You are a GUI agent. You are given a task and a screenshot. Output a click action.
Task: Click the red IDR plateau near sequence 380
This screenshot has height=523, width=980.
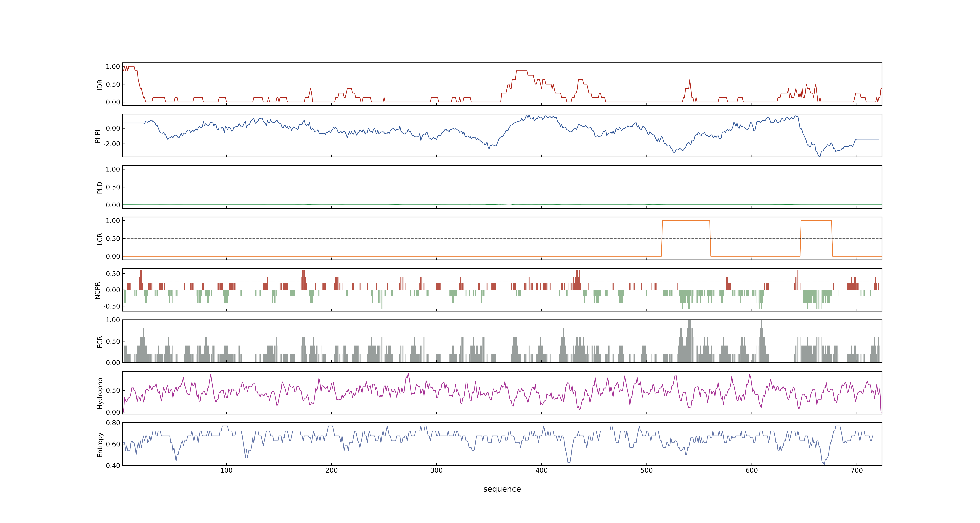[x=522, y=71]
